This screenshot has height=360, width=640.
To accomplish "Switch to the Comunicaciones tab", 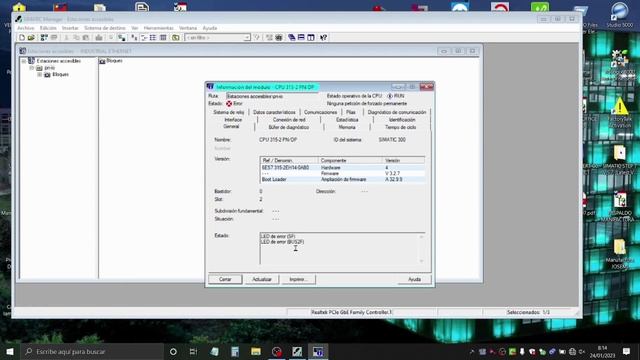I will coord(320,112).
